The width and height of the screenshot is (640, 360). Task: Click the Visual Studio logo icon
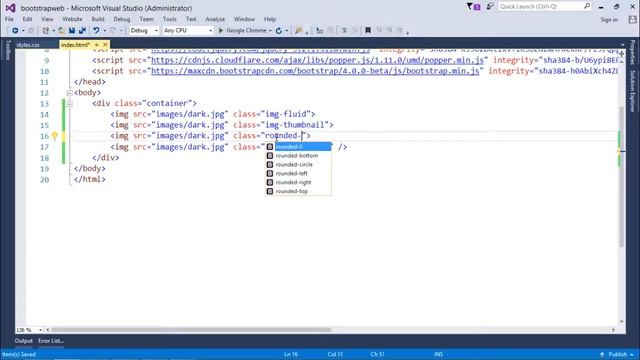[x=10, y=8]
